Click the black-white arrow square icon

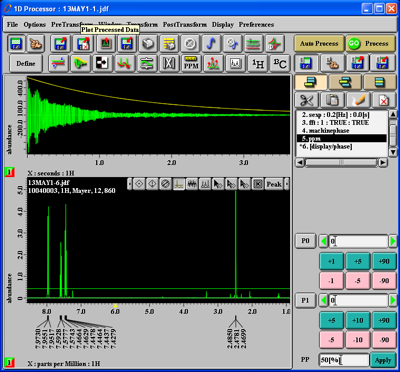[x=102, y=63]
